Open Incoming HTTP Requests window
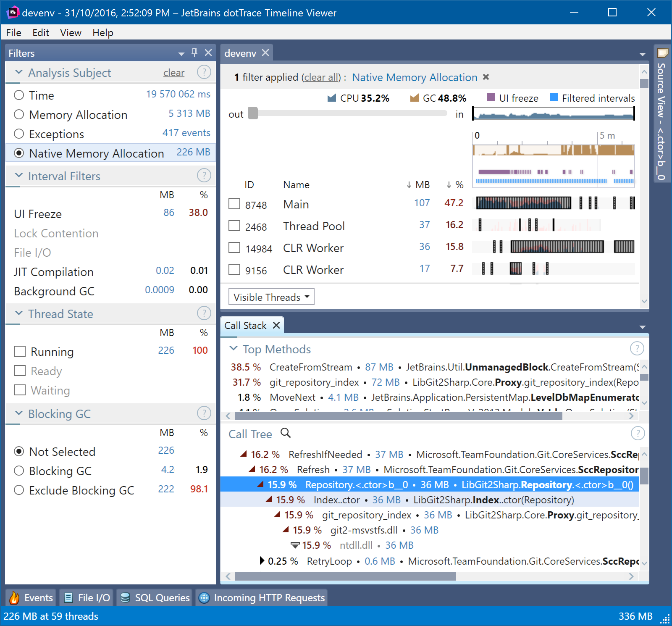The image size is (672, 626). (x=262, y=597)
